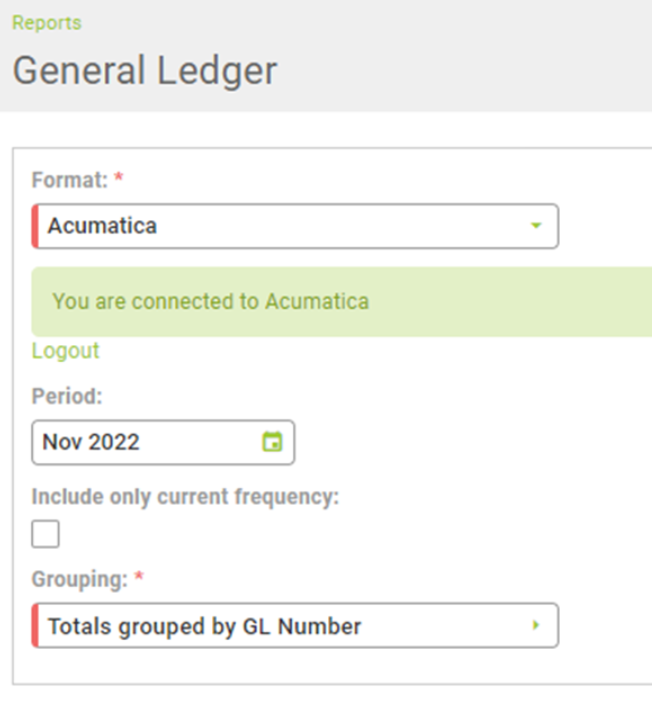652x701 pixels.
Task: Click the 'Include only current frequency:' label
Action: (x=185, y=497)
